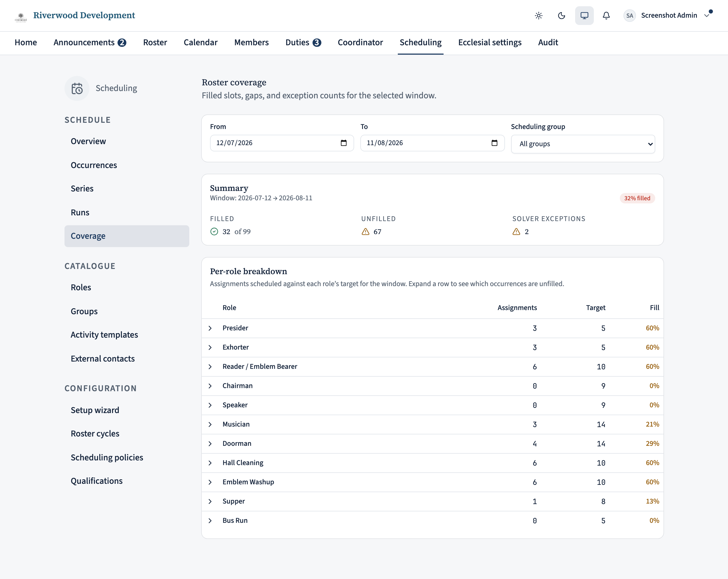Expand the Presider role row

(x=210, y=328)
